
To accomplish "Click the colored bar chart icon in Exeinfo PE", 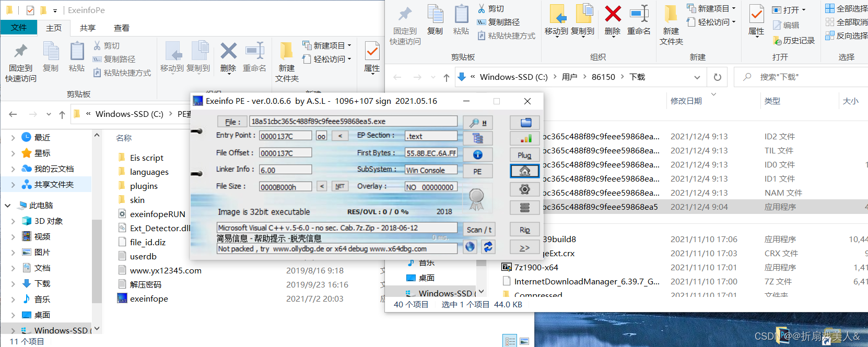I will [525, 139].
